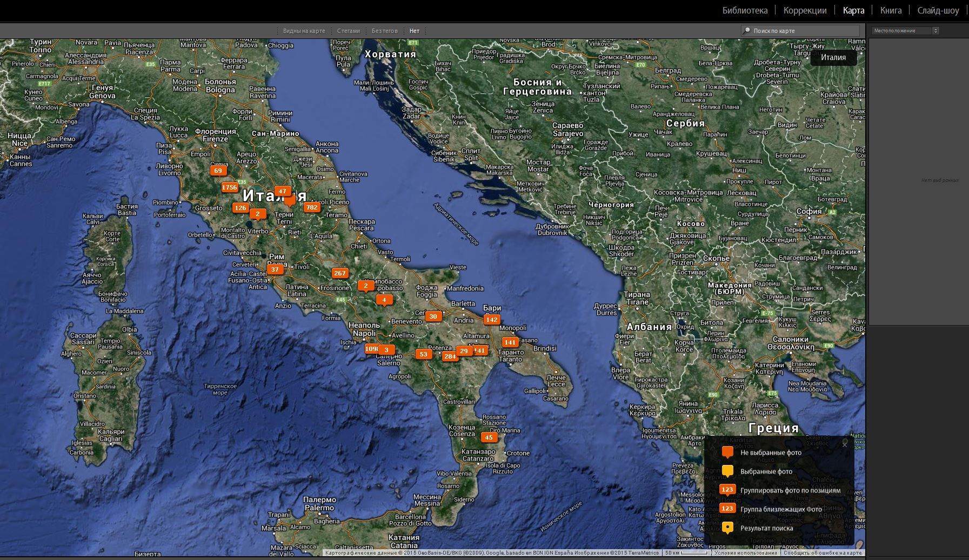Select the 126-photo cluster pin near Grosseto

(x=240, y=208)
